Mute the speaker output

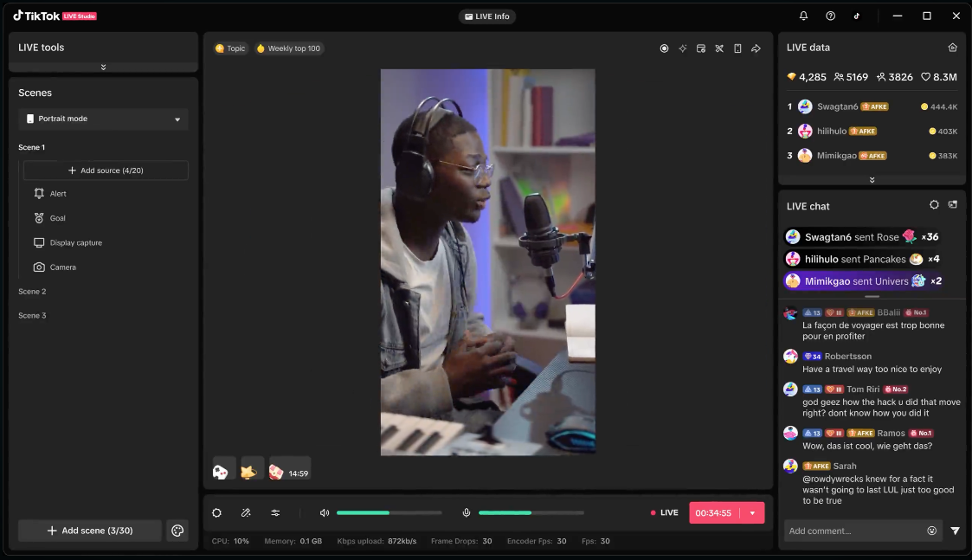(325, 512)
